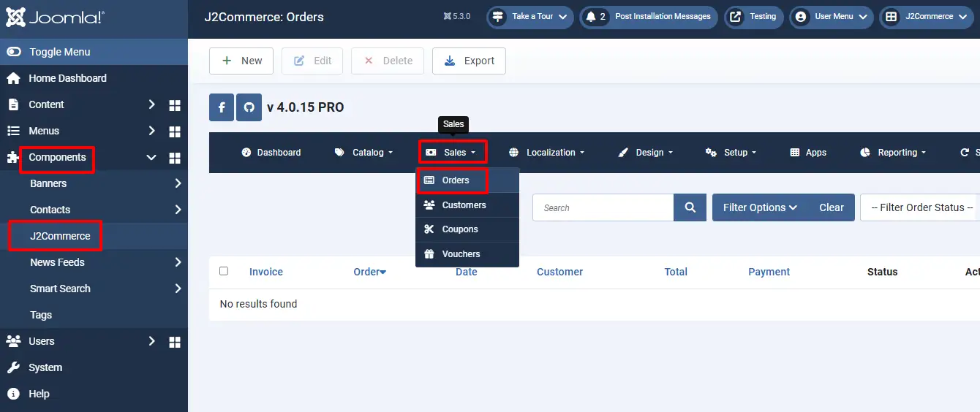980x412 pixels.
Task: Click the magnifier search button
Action: click(x=690, y=207)
